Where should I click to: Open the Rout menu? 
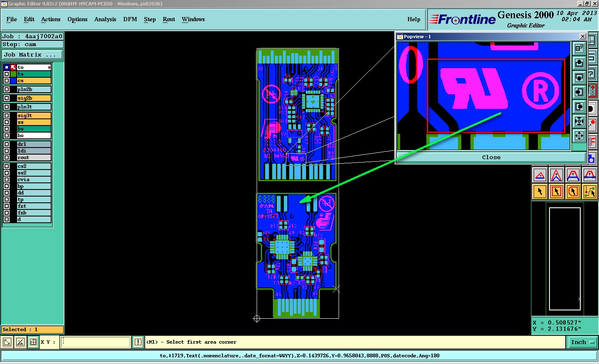click(x=169, y=20)
